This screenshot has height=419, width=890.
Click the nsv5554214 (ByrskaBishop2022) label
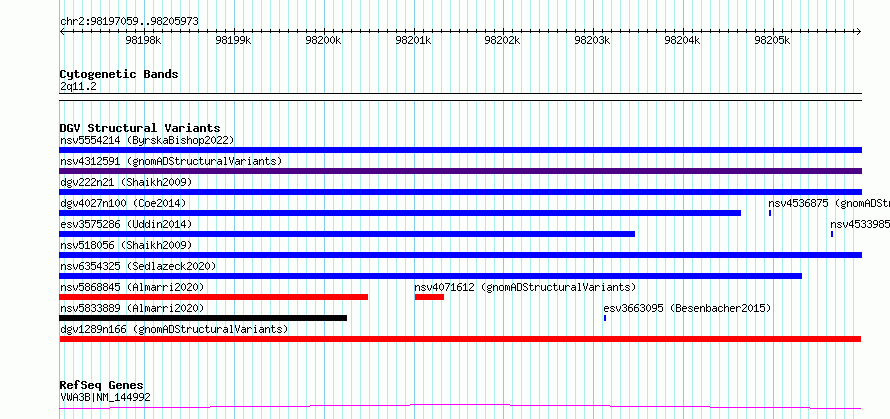(x=147, y=140)
